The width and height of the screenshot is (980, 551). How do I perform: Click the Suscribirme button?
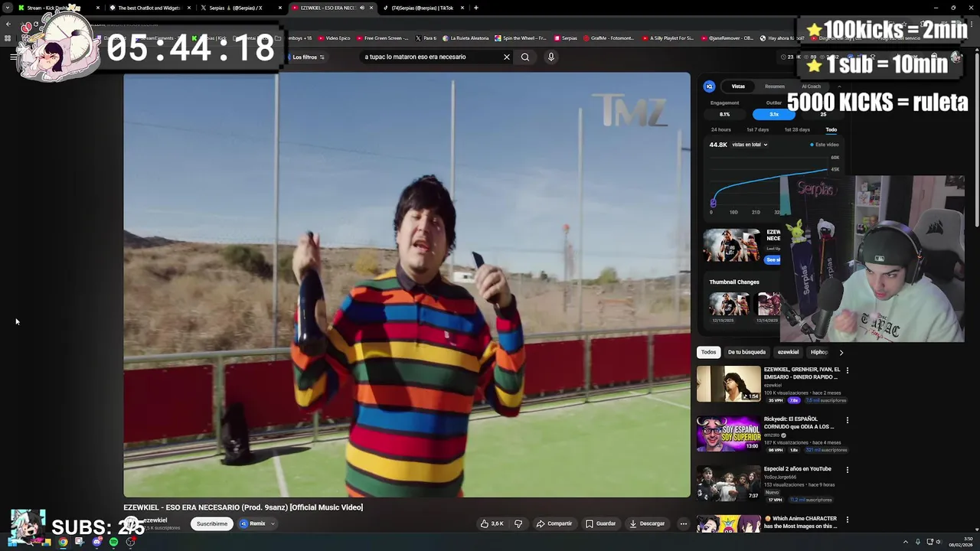tap(211, 523)
